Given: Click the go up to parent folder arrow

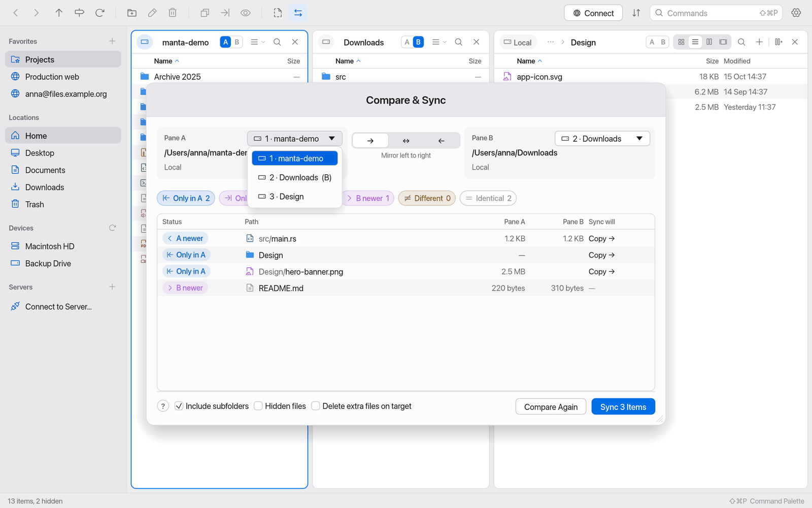Looking at the screenshot, I should click(x=59, y=13).
